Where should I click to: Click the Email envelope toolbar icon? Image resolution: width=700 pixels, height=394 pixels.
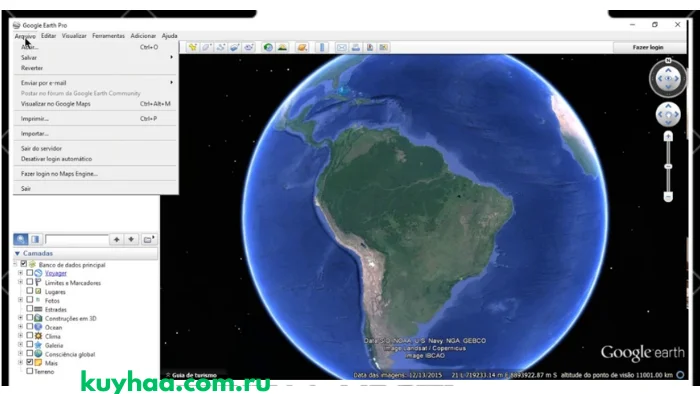click(x=342, y=47)
